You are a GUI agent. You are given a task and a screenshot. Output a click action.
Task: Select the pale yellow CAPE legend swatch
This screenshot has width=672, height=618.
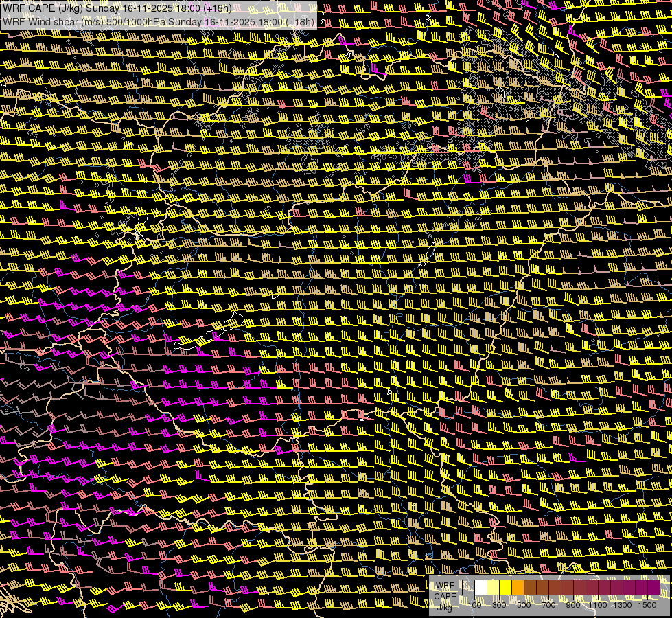[x=494, y=587]
